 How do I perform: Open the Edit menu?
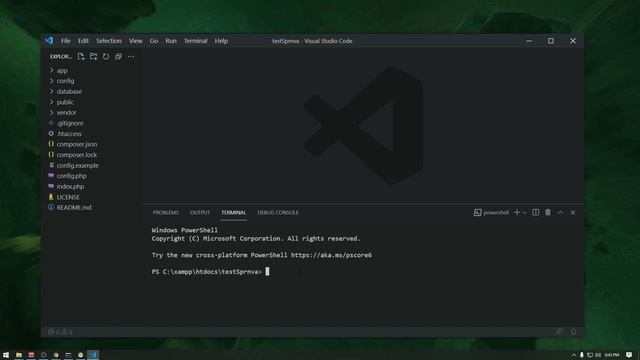pyautogui.click(x=83, y=41)
